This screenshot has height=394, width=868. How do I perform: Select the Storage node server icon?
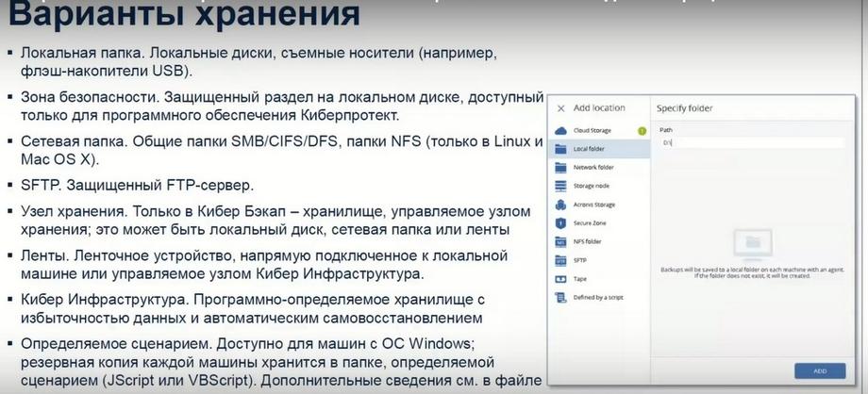point(560,186)
